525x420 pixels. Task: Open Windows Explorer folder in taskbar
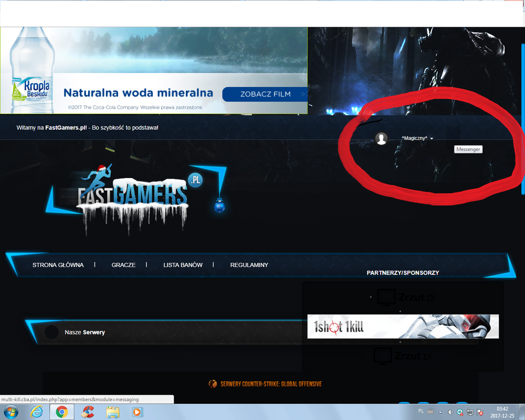(x=112, y=412)
